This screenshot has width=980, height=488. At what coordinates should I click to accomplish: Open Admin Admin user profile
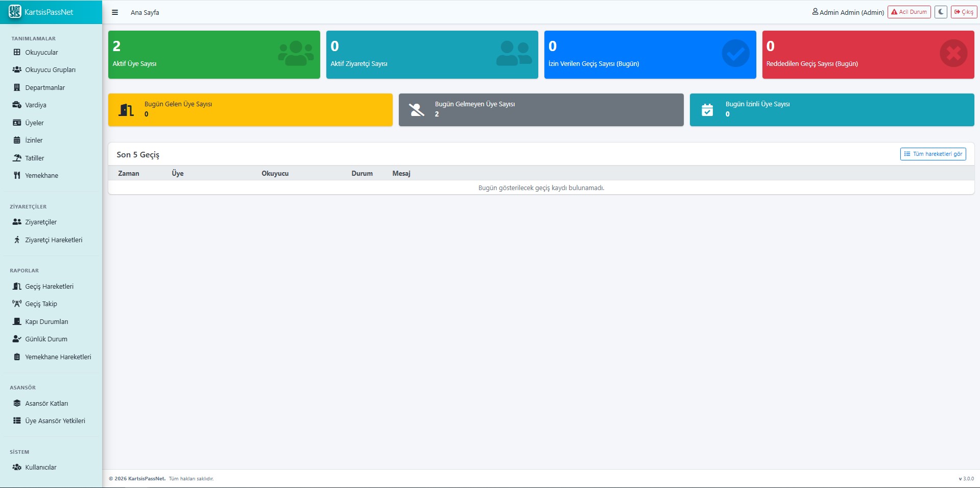[x=848, y=12]
